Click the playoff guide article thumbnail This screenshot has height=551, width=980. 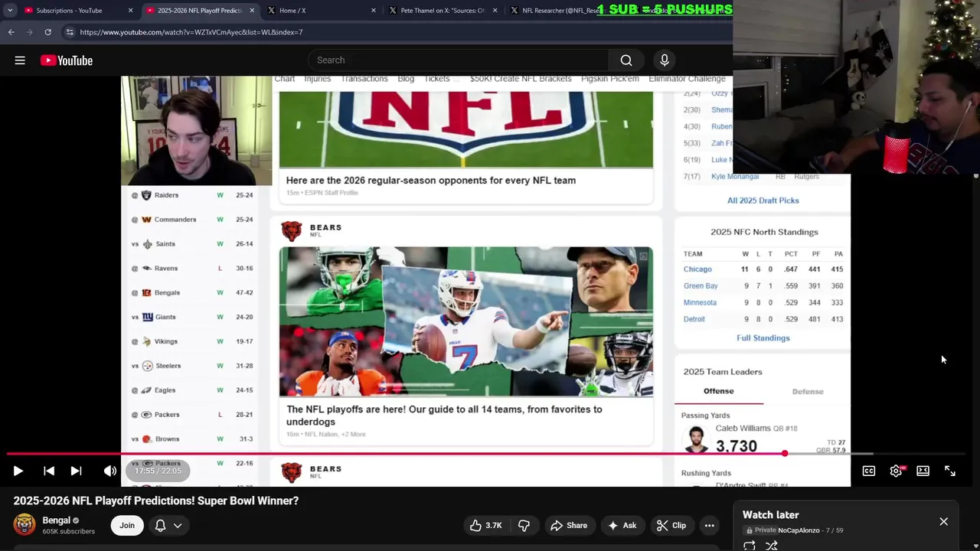click(466, 321)
